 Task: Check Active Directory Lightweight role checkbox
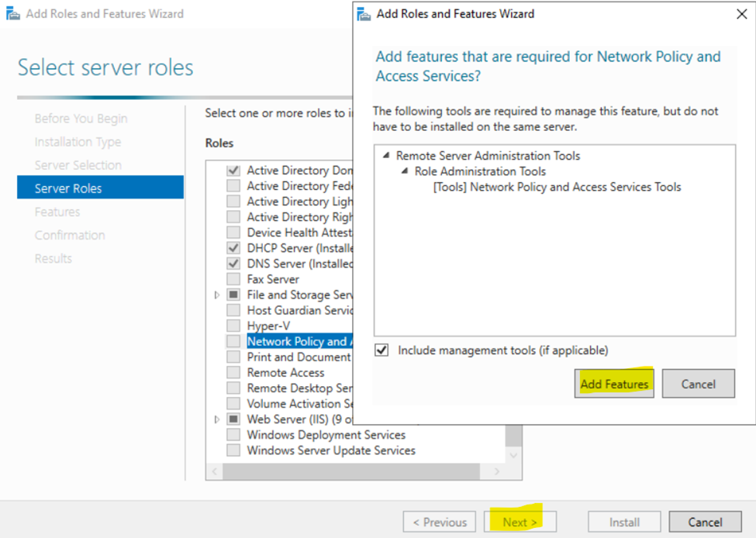[233, 201]
